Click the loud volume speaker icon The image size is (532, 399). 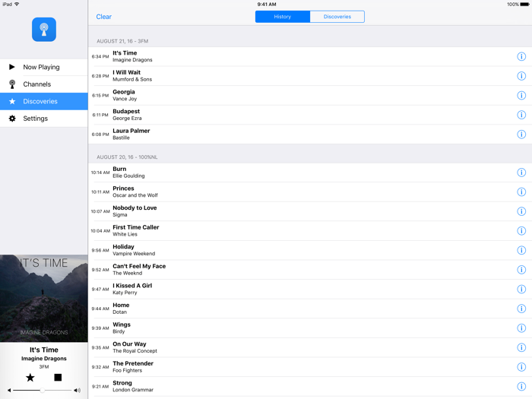pos(78,390)
